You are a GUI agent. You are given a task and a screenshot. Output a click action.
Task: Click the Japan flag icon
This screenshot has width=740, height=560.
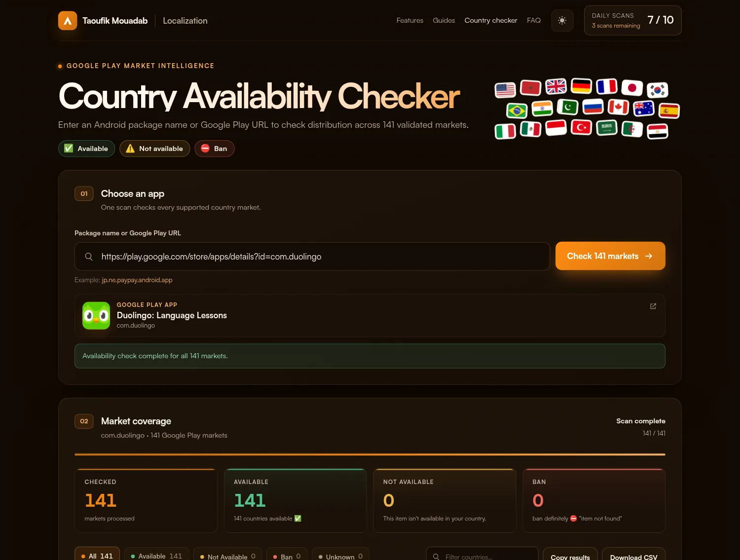(632, 88)
